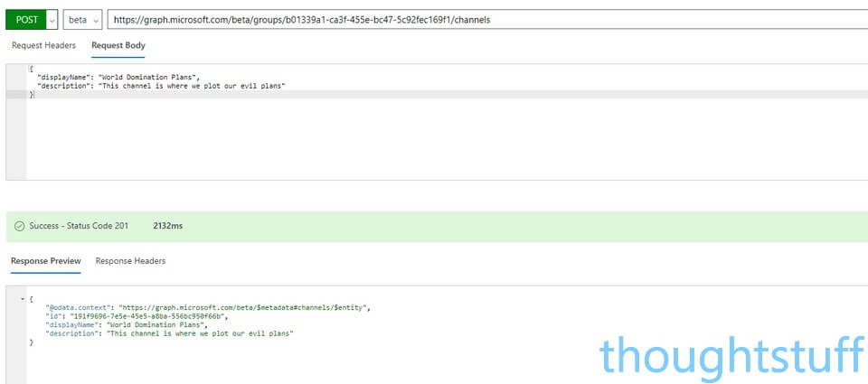868x384 pixels.
Task: Click the displayName line in request body
Action: point(118,78)
